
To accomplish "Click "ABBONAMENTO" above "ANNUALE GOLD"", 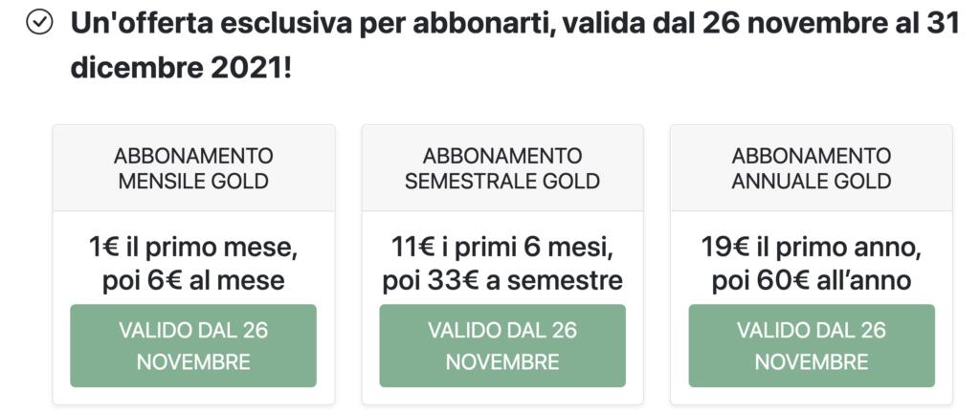I will 812,156.
